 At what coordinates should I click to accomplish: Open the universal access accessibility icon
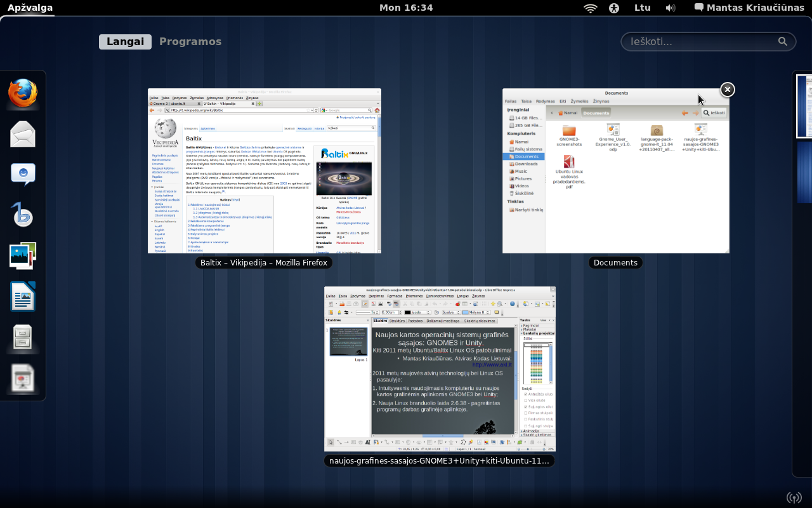pyautogui.click(x=613, y=8)
